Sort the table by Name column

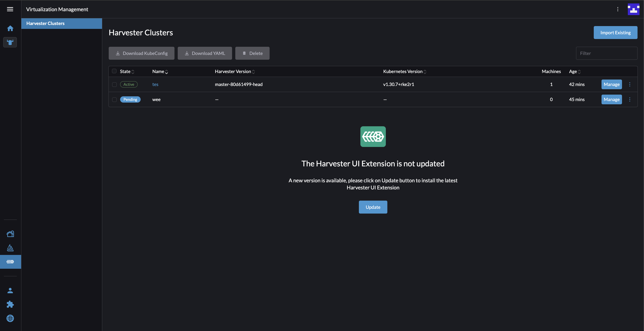160,72
